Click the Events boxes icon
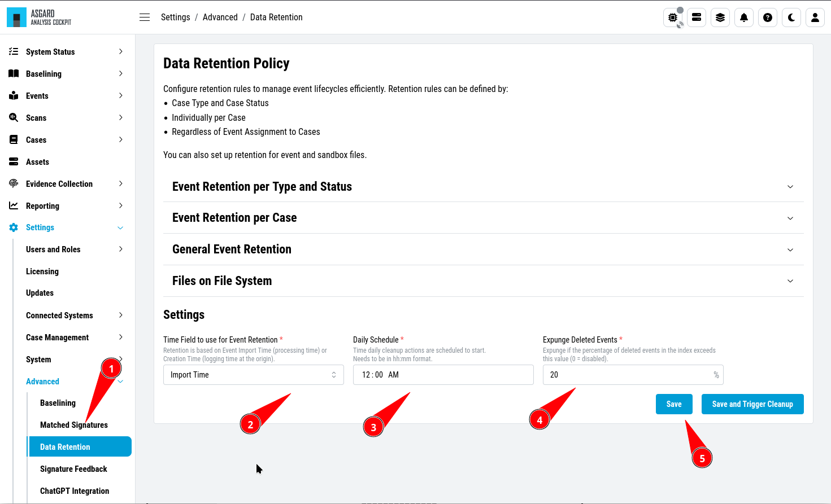831x504 pixels. pyautogui.click(x=14, y=95)
